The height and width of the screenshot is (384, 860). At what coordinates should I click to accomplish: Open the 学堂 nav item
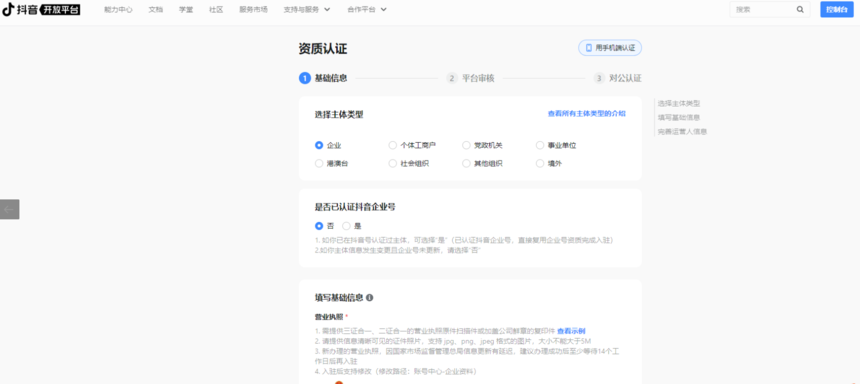[x=186, y=9]
